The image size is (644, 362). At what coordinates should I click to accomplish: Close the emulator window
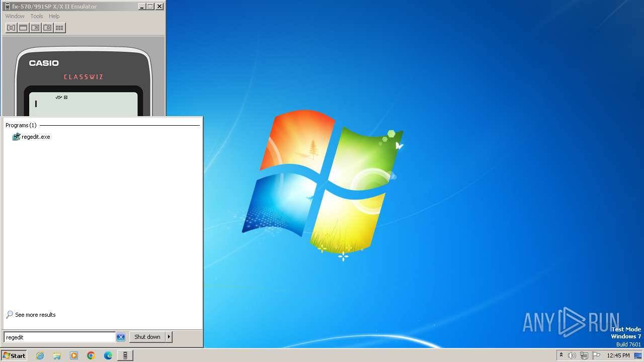click(159, 7)
